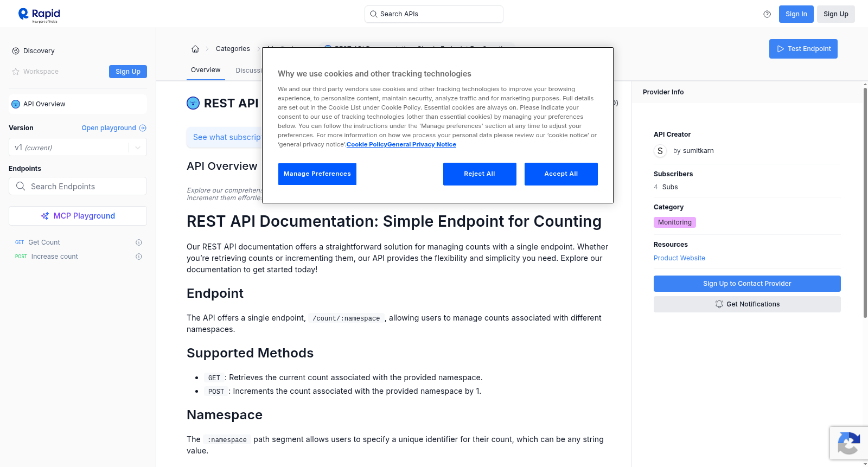
Task: Click the '4 Subs' subscriber count
Action: point(666,187)
